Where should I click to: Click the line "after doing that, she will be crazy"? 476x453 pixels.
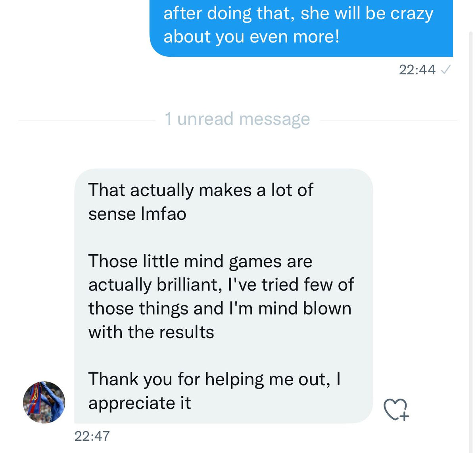[298, 13]
